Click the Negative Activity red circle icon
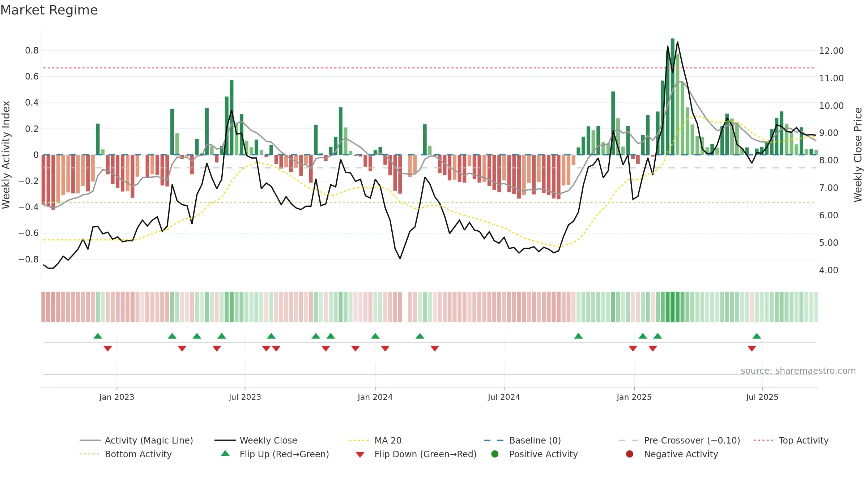The width and height of the screenshot is (868, 488). pos(630,454)
